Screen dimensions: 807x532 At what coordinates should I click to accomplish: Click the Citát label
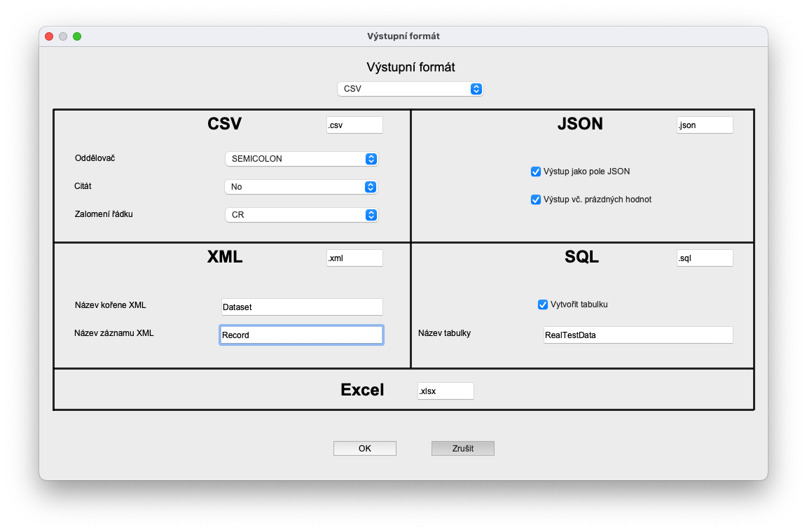[83, 185]
